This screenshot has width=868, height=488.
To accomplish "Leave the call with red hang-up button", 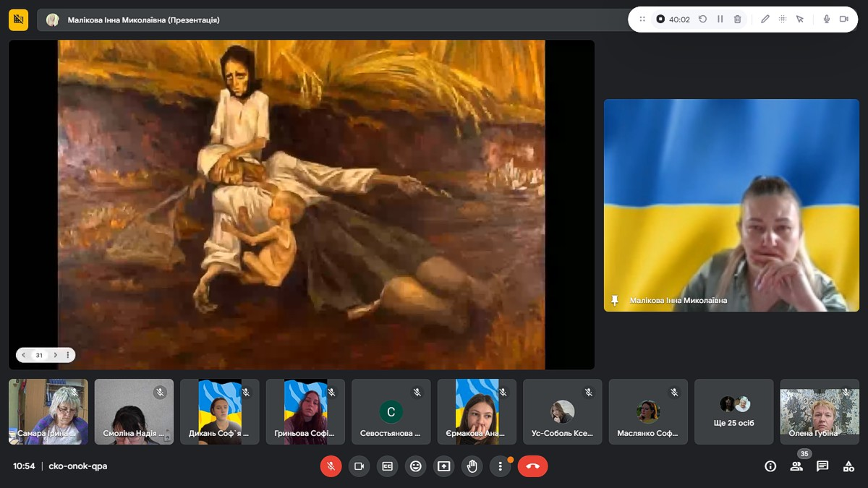I will pos(533,466).
